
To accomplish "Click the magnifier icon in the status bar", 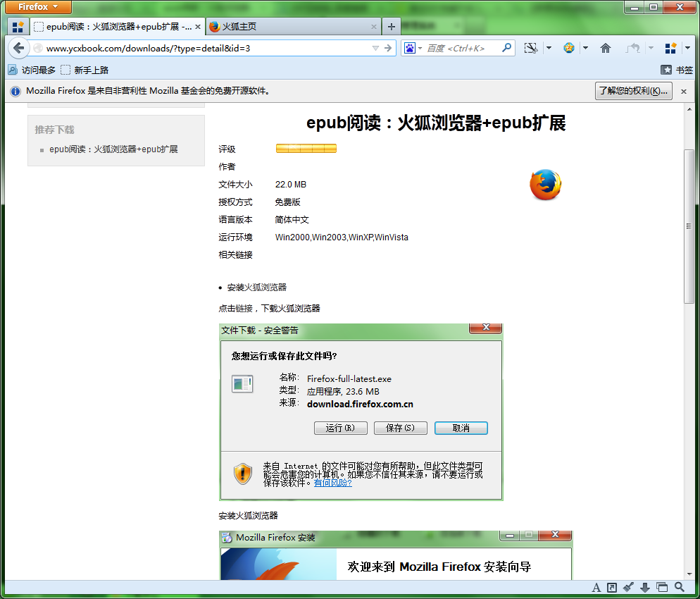I will coord(679,587).
